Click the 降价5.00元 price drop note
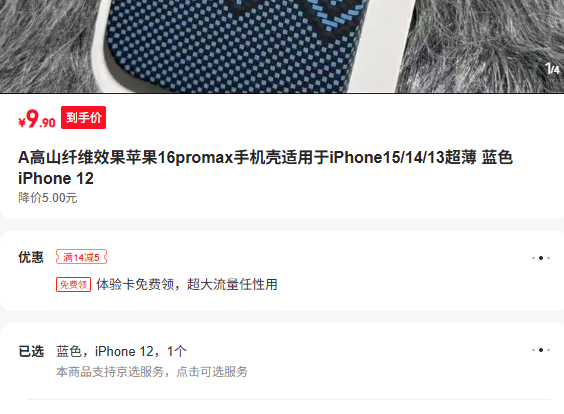The width and height of the screenshot is (564, 414). coord(48,198)
